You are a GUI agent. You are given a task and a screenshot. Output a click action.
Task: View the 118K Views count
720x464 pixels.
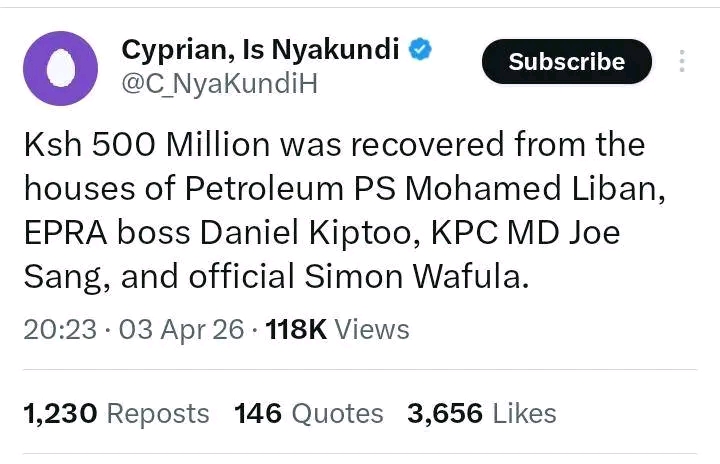coord(338,329)
